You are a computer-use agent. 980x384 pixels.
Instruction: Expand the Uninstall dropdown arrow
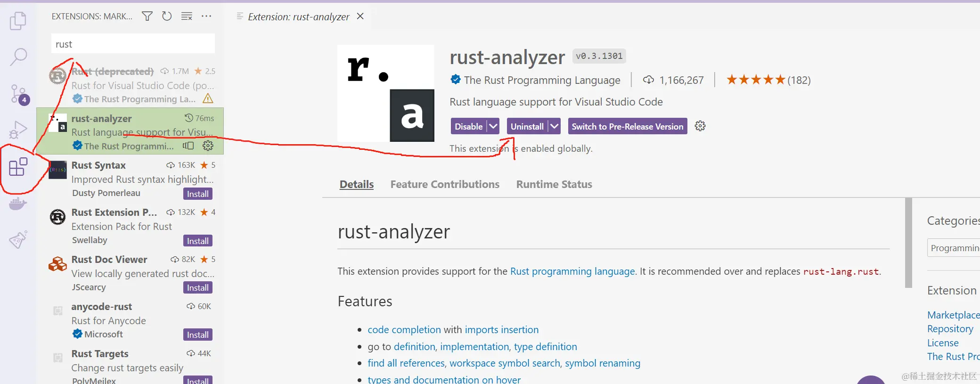pyautogui.click(x=554, y=126)
